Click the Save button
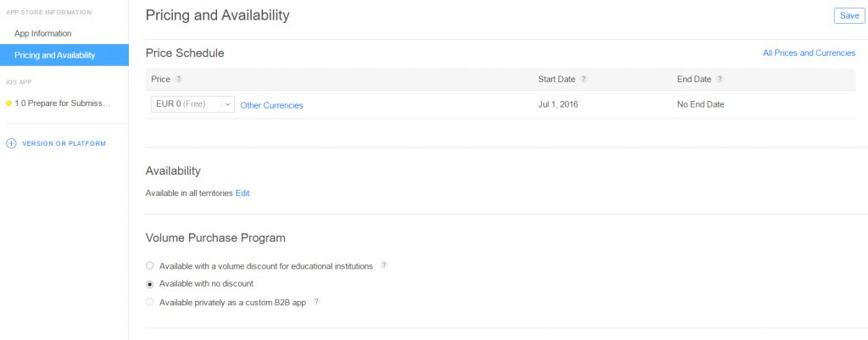868x340 pixels. pyautogui.click(x=849, y=16)
